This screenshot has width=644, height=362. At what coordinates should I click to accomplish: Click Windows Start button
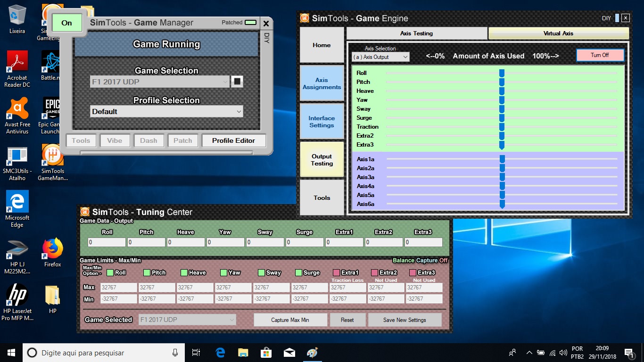[x=11, y=353]
